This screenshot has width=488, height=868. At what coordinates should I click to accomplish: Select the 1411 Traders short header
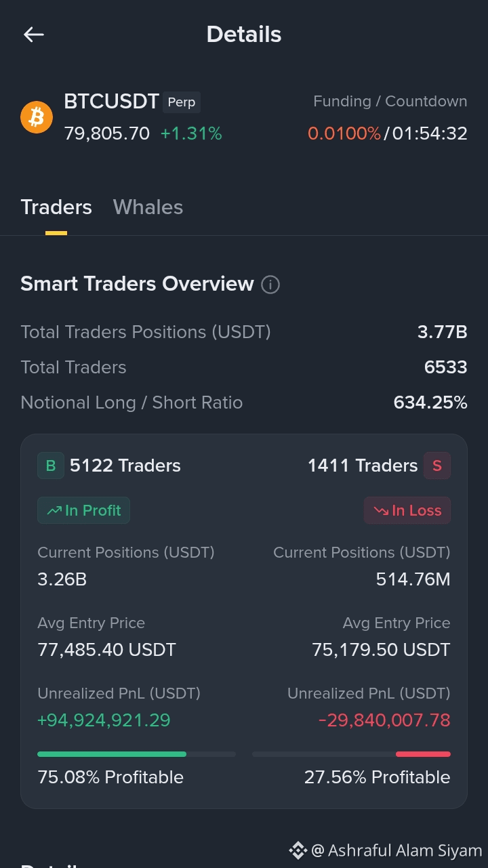pos(363,466)
